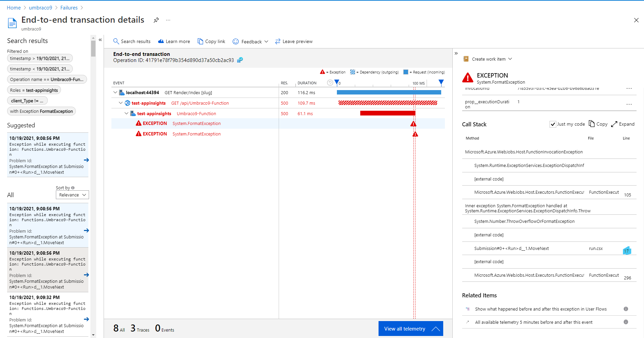The width and height of the screenshot is (644, 338).
Task: Go to Home breadcrumb
Action: (14, 7)
